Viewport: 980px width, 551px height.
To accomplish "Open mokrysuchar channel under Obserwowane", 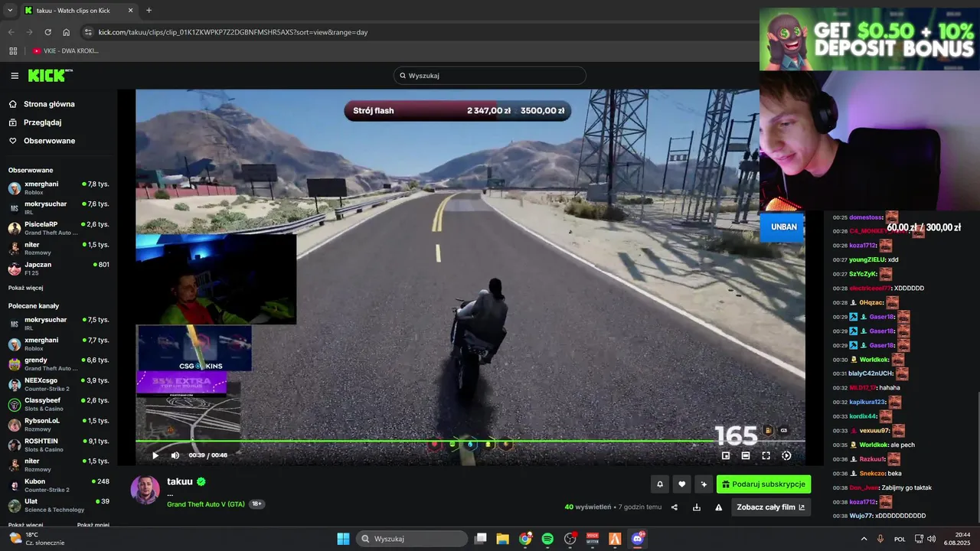I will coord(58,208).
